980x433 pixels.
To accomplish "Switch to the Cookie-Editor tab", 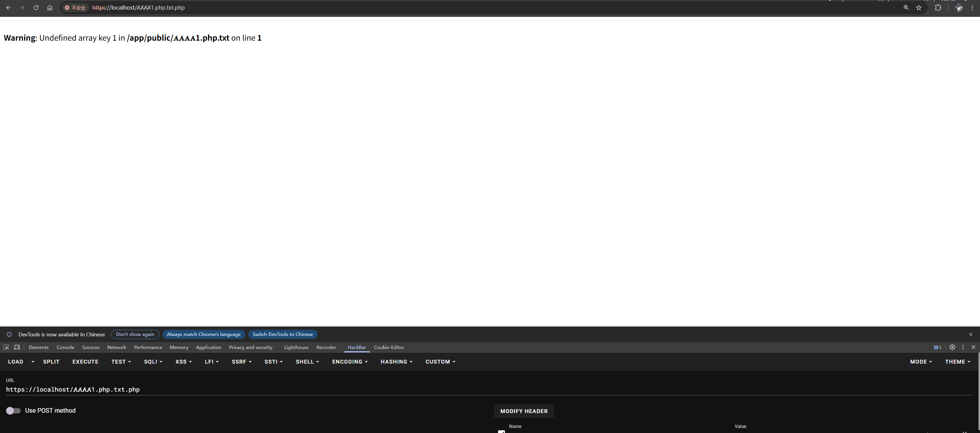I will click(389, 347).
